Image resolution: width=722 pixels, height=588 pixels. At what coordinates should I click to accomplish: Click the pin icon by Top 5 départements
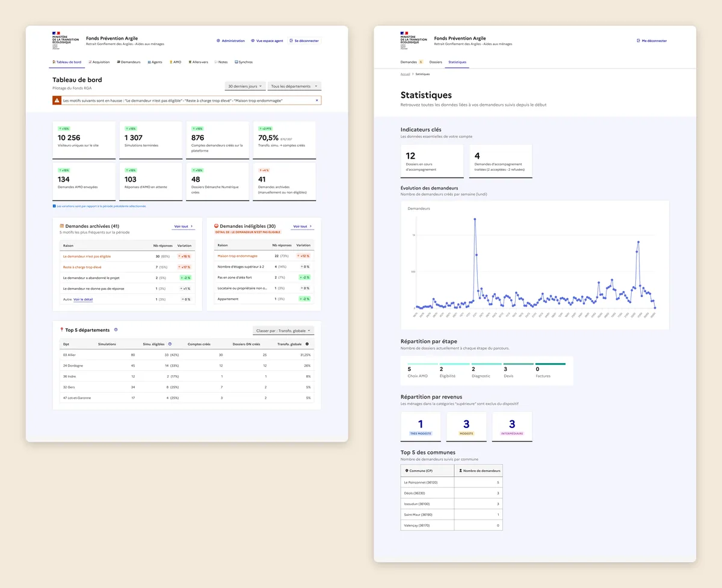(x=62, y=329)
